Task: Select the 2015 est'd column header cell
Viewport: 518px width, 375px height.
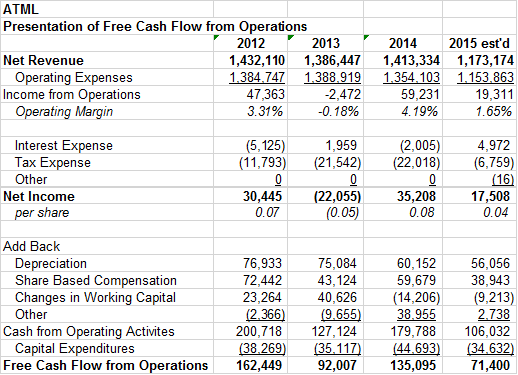Action: point(480,43)
